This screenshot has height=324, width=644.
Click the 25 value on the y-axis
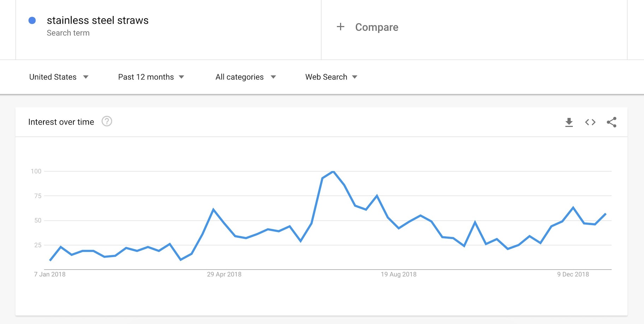(38, 245)
